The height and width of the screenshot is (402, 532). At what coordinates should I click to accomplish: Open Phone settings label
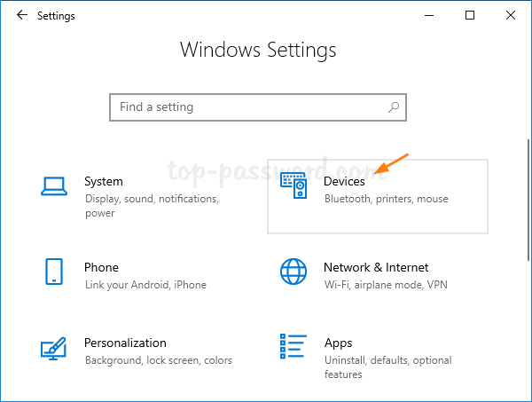click(x=101, y=267)
